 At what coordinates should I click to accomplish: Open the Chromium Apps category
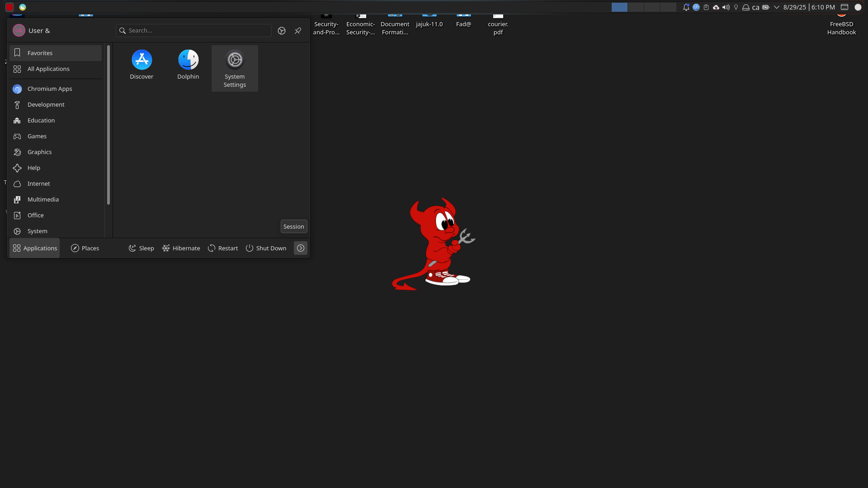[x=50, y=89]
